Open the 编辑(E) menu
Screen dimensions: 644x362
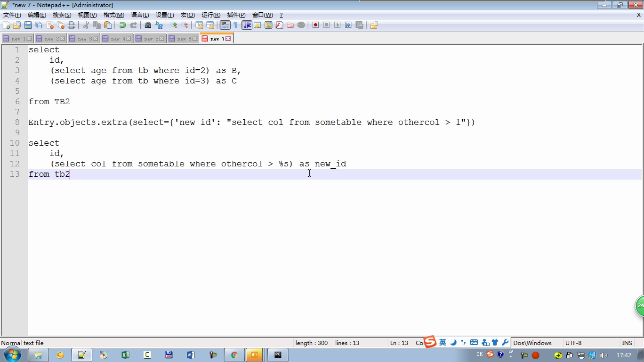(37, 15)
